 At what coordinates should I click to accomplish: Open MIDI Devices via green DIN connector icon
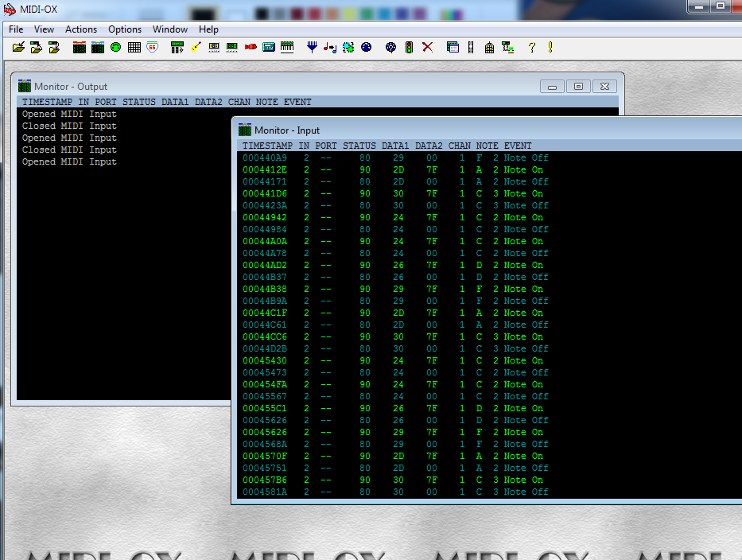tap(115, 48)
